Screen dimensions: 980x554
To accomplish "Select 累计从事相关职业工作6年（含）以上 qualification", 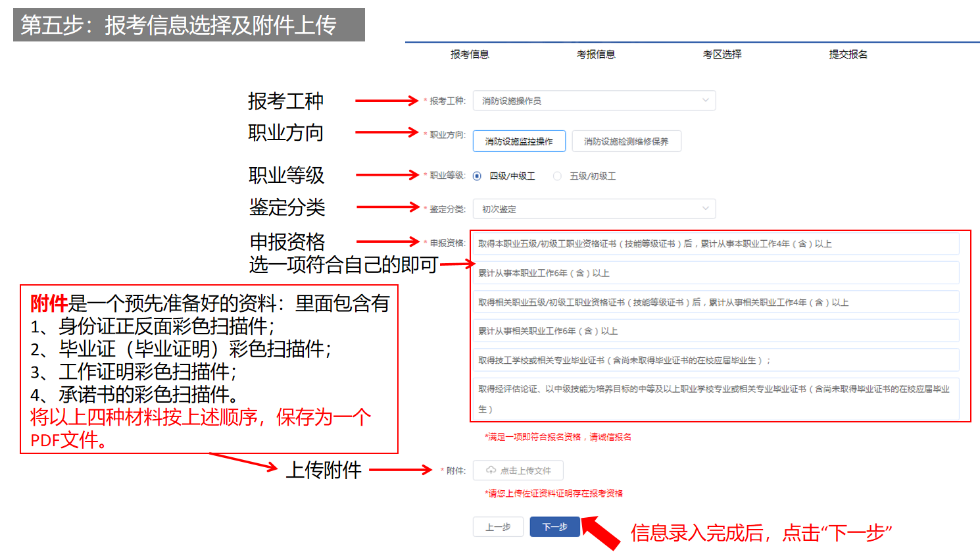I will coord(716,331).
